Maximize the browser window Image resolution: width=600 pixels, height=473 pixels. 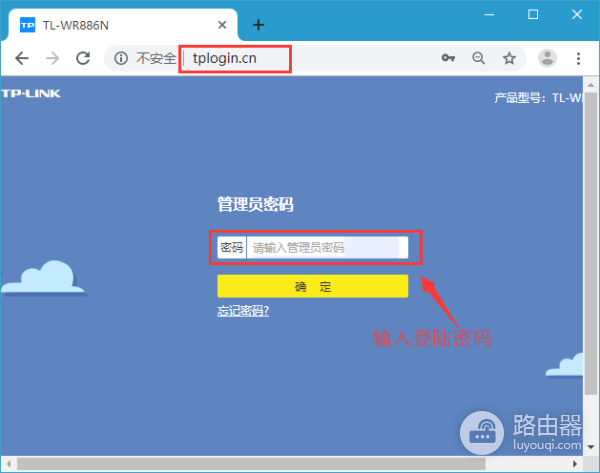533,15
